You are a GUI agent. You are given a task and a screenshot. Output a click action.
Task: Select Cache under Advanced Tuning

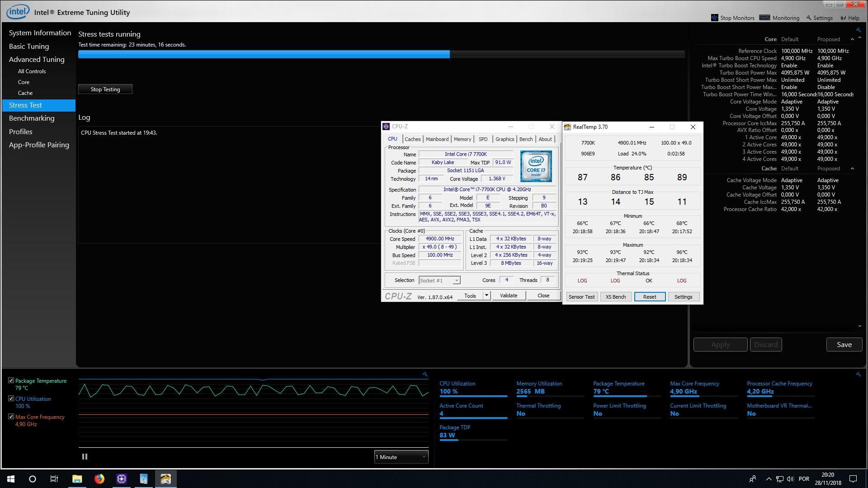click(25, 93)
